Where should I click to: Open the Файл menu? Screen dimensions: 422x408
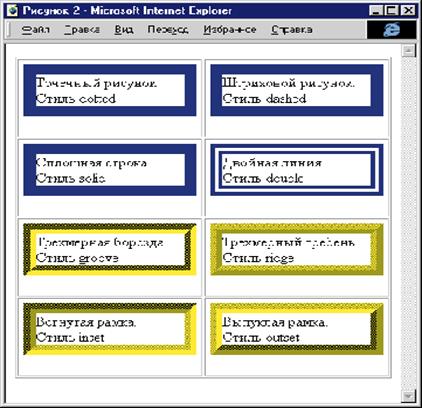coord(36,30)
